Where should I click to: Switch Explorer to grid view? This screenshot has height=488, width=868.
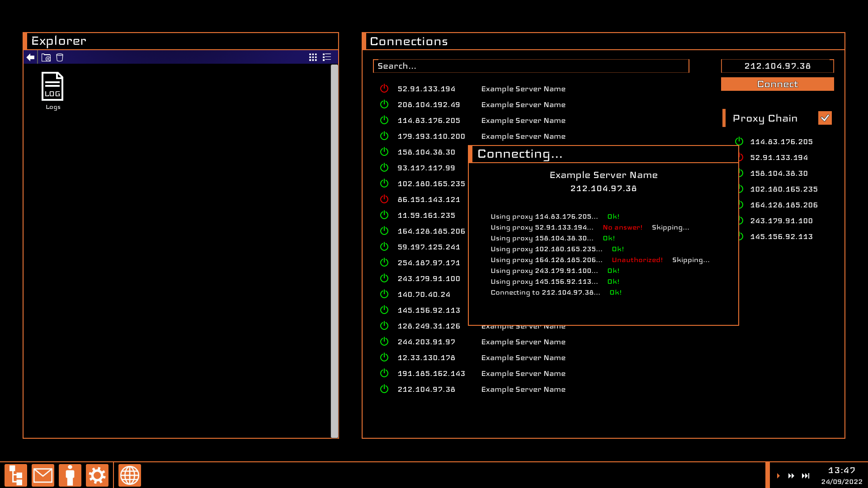click(313, 57)
